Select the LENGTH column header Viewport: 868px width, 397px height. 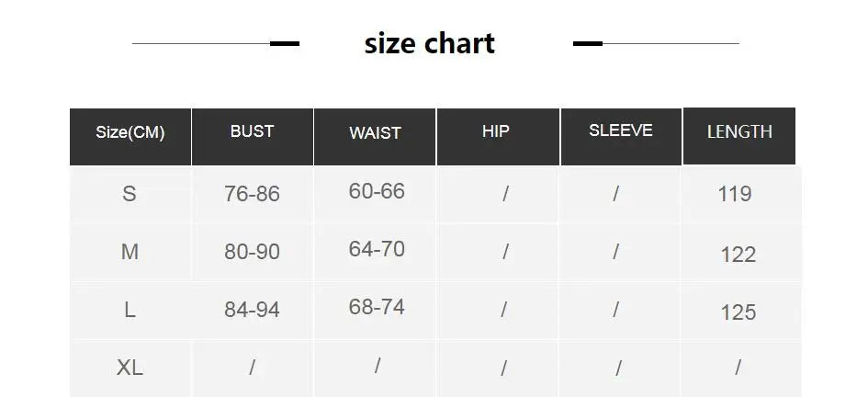[x=739, y=136]
